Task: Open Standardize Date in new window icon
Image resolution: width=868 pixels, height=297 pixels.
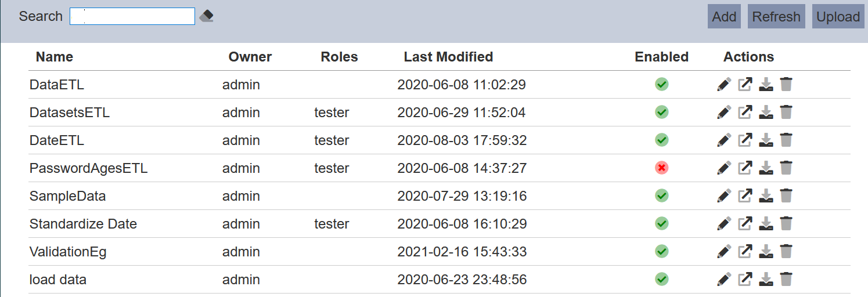Action: [745, 224]
